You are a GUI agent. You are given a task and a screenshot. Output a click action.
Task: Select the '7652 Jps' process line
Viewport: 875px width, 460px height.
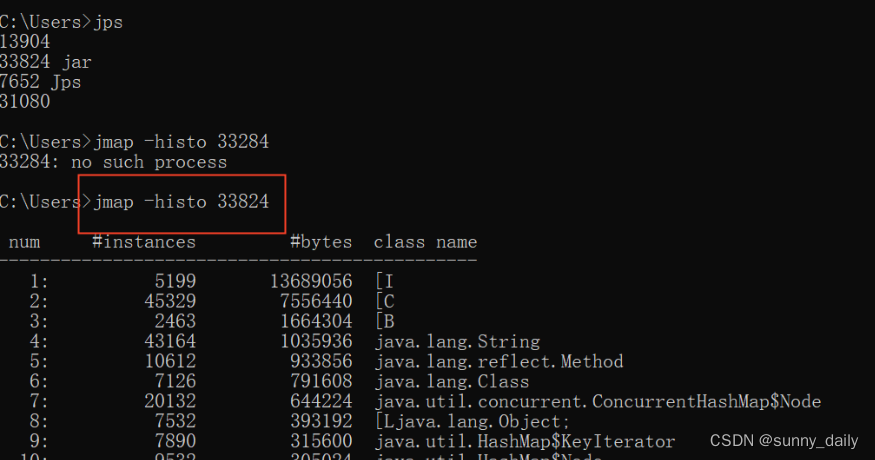pyautogui.click(x=40, y=82)
